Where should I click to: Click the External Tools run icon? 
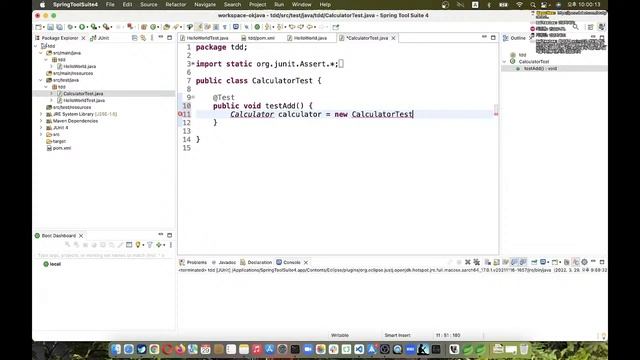point(106,27)
